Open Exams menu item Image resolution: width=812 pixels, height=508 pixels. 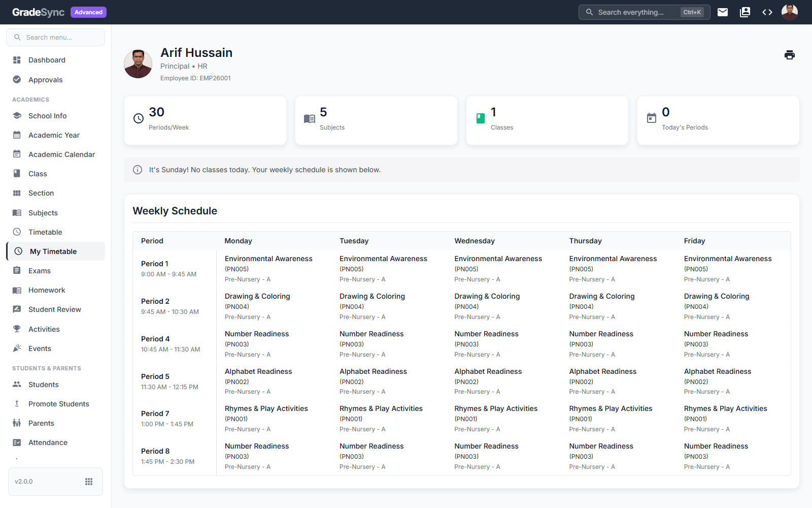56,271
